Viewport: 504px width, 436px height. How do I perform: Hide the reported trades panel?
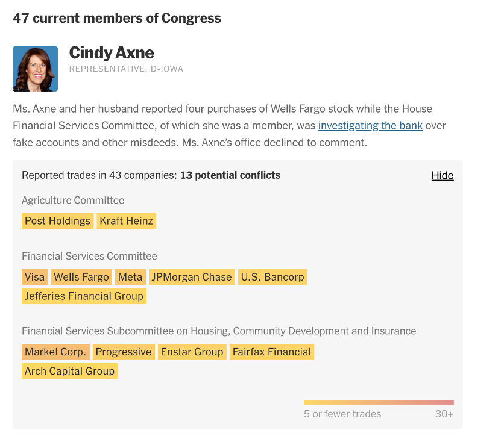[442, 175]
